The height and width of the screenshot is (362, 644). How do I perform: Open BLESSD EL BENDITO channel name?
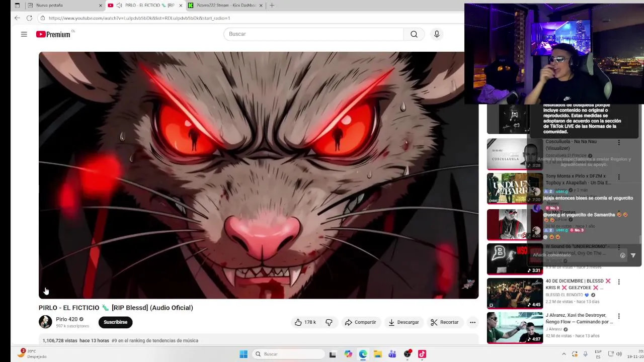tap(564, 295)
